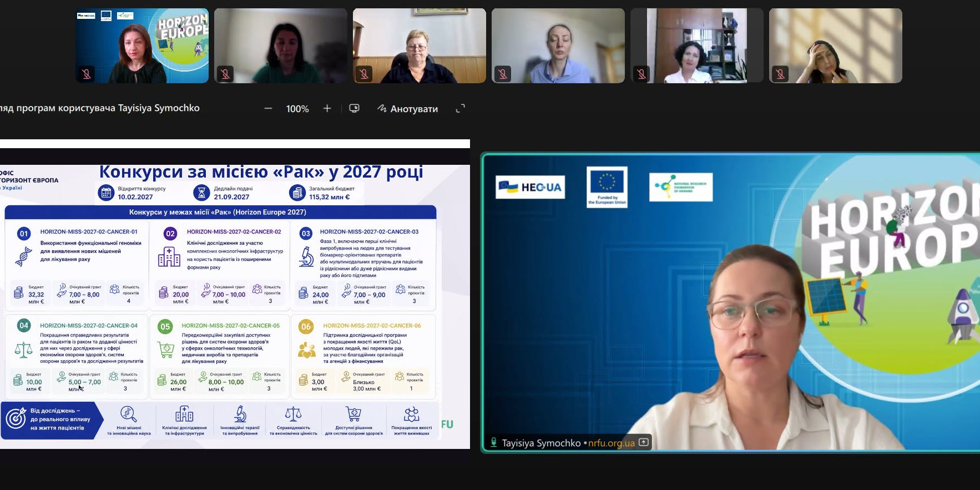
Task: Click the icon above Нові мішені та інноваційна наука
Action: [129, 415]
